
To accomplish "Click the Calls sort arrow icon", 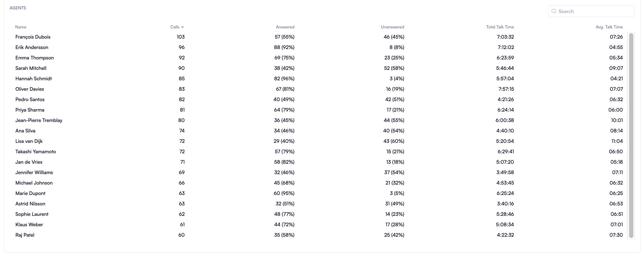I will [x=183, y=27].
